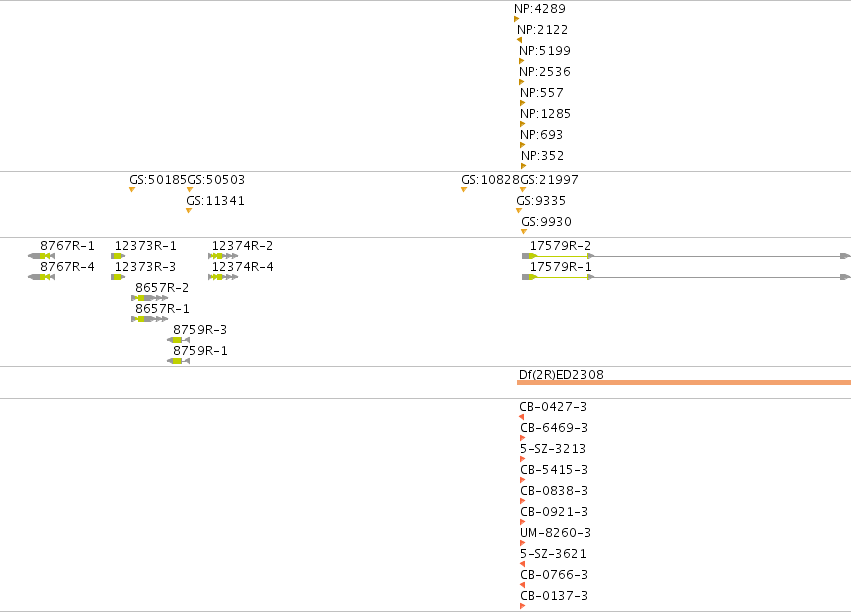Image resolution: width=851 pixels, height=612 pixels.
Task: Click the NP:5199 label
Action: (545, 51)
